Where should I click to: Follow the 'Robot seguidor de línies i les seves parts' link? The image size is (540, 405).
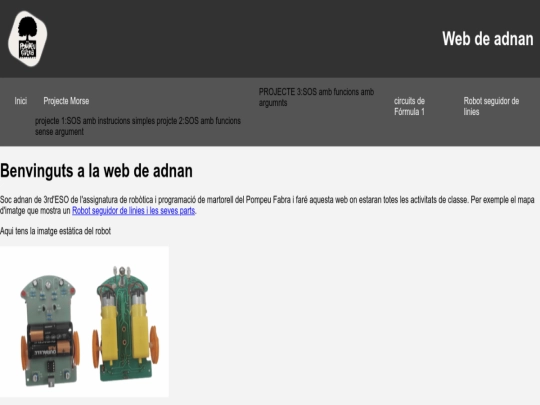point(134,210)
